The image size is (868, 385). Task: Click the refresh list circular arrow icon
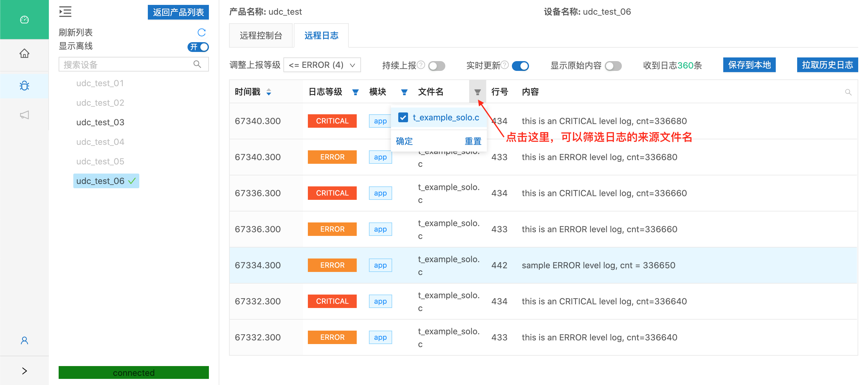click(202, 32)
